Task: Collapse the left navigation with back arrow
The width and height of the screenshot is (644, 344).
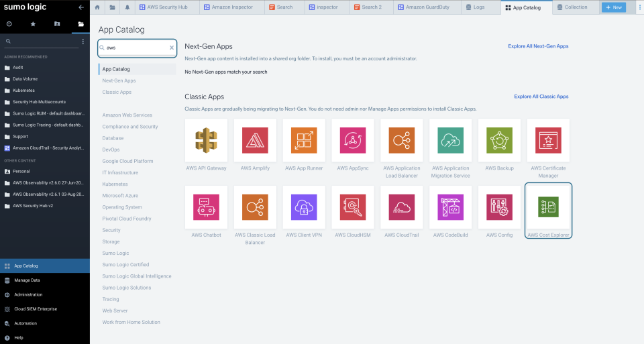Action: [x=81, y=7]
